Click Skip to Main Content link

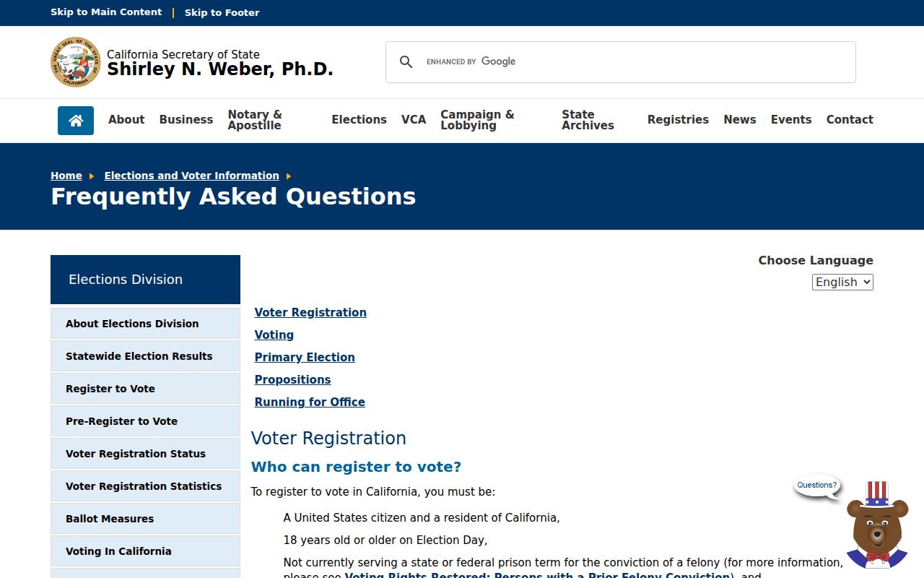tap(106, 12)
